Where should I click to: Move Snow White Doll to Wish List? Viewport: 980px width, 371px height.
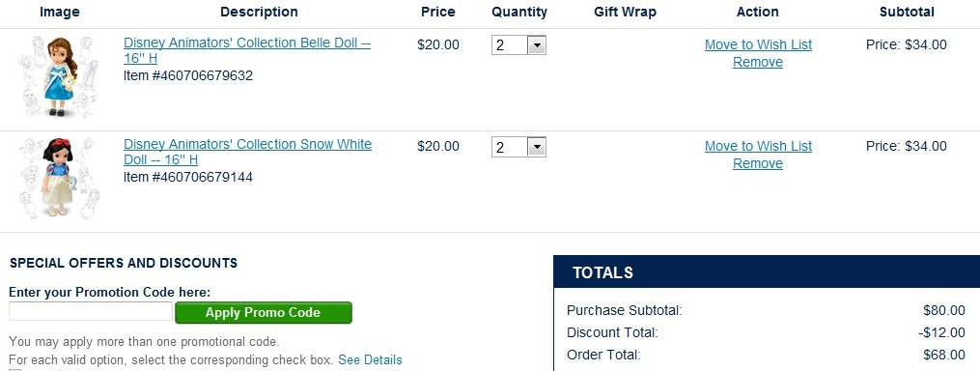(758, 146)
